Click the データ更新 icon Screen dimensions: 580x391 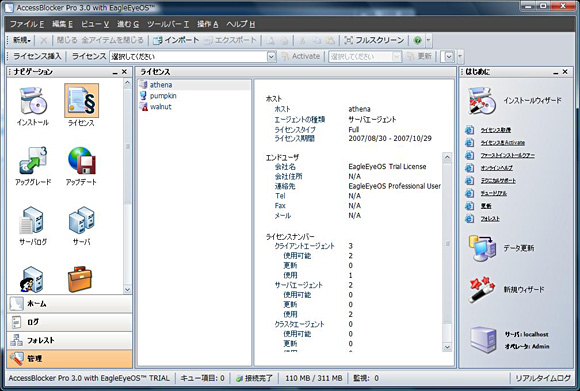482,248
